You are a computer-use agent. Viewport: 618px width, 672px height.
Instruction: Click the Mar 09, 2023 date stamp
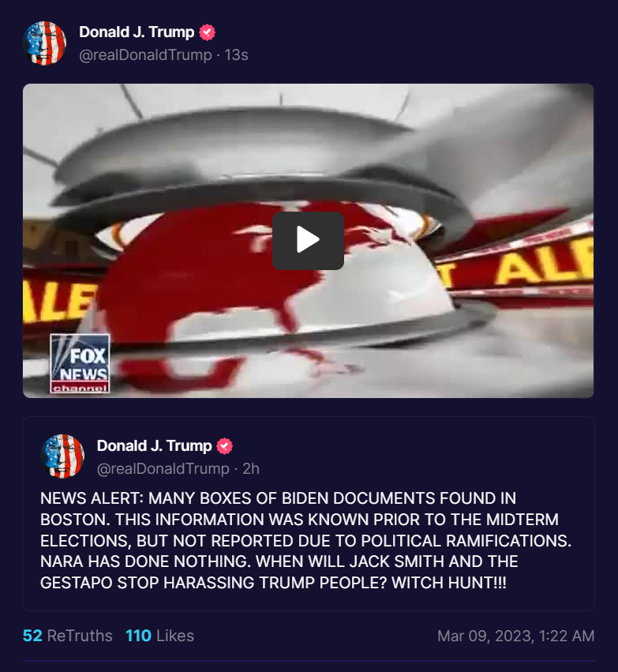(515, 636)
